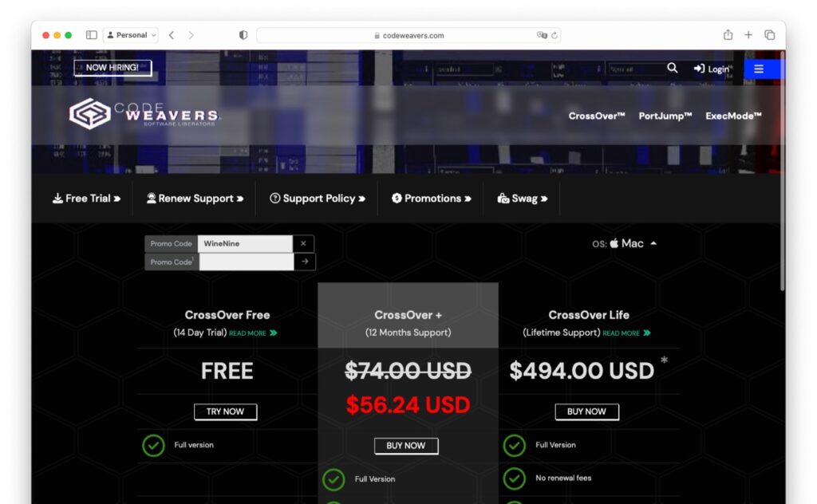
Task: Expand READ MORE under the 14 Day Trial
Action: (249, 333)
